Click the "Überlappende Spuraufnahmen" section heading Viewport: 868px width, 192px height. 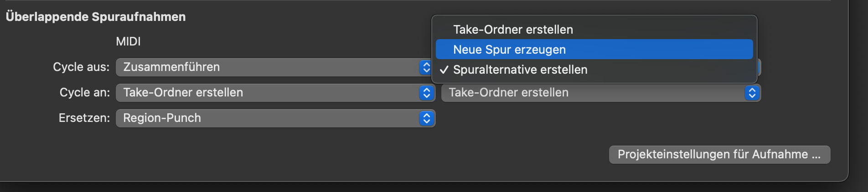click(x=96, y=17)
